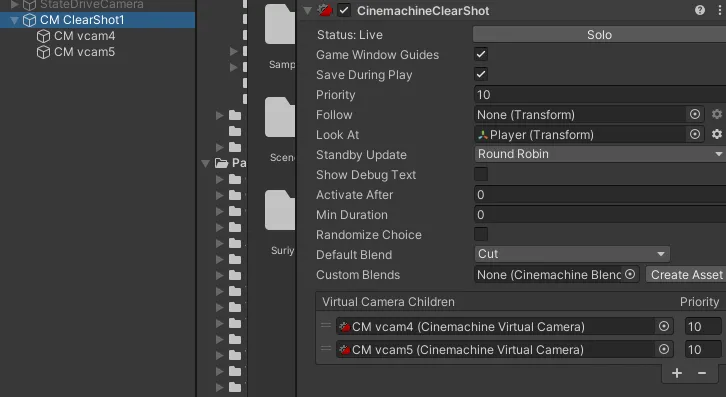This screenshot has height=397, width=726.
Task: Enable Show Debug Text checkbox
Action: (481, 174)
